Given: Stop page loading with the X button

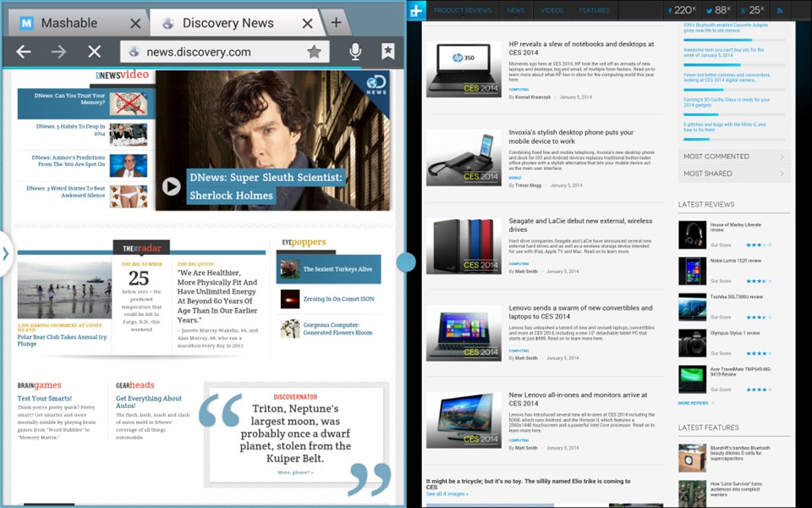Looking at the screenshot, I should [x=94, y=52].
